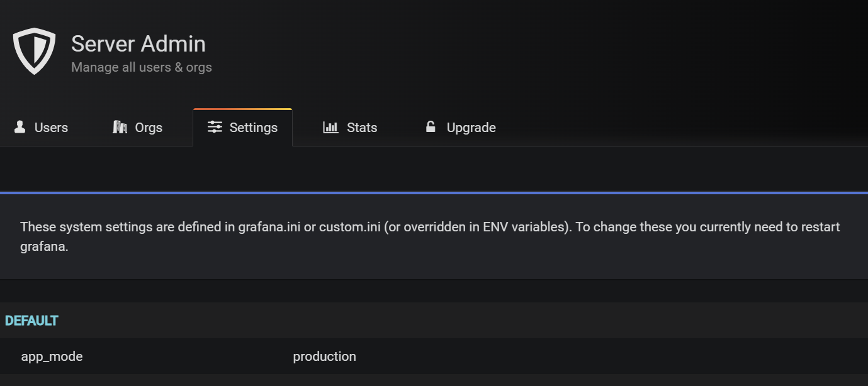Open the Orgs tab
Image resolution: width=868 pixels, height=386 pixels.
click(x=137, y=128)
